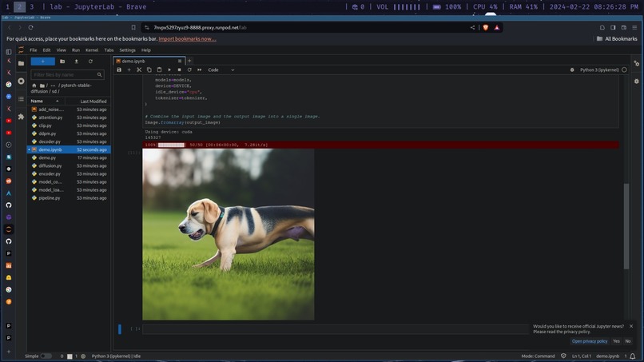Open the All Bookmarks folder
The height and width of the screenshot is (362, 644).
click(617, 39)
